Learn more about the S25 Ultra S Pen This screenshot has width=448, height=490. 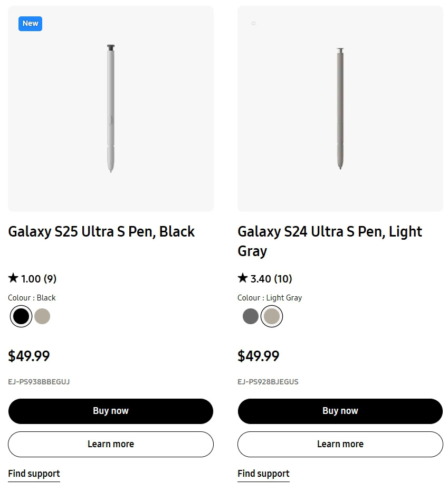click(111, 444)
